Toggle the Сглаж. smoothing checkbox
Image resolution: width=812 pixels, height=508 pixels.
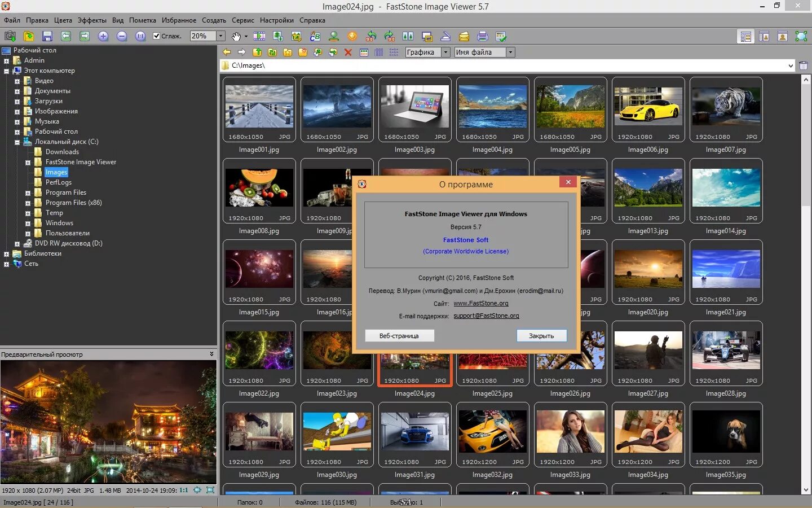pyautogui.click(x=157, y=36)
